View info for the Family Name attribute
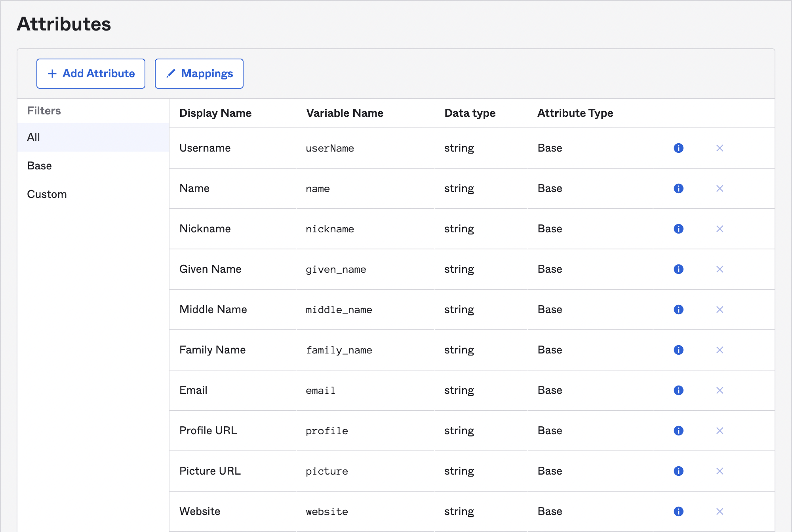The width and height of the screenshot is (792, 532). coord(678,350)
